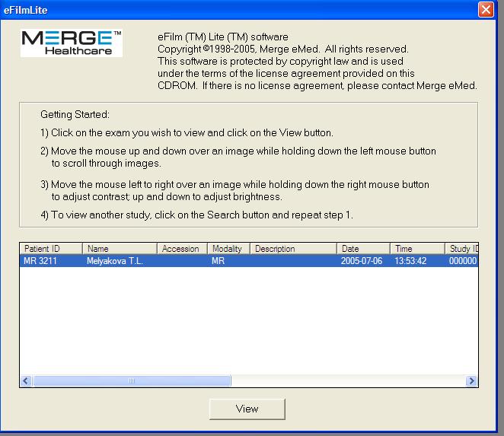Viewport: 504px width, 436px height.
Task: Click the left arrow of horizontal scrollbar
Action: click(26, 380)
